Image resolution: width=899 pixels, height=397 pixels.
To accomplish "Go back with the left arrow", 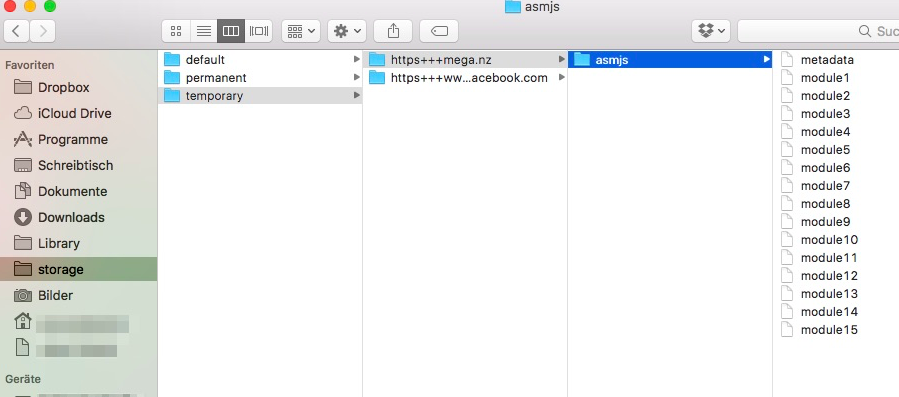I will (x=17, y=31).
